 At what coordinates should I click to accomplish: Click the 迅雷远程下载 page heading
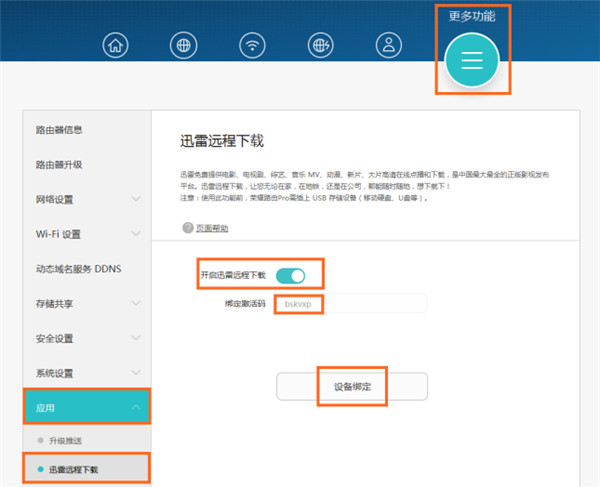click(222, 141)
